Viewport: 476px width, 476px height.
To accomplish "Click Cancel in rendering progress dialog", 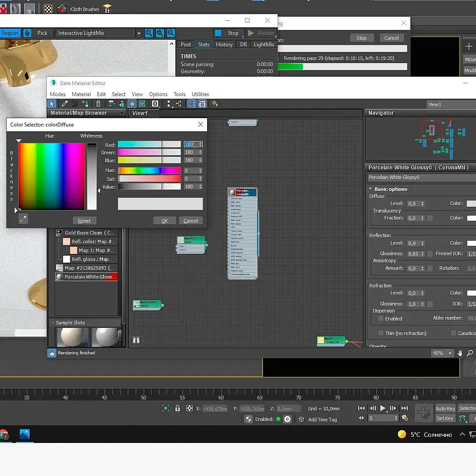I will (x=391, y=38).
